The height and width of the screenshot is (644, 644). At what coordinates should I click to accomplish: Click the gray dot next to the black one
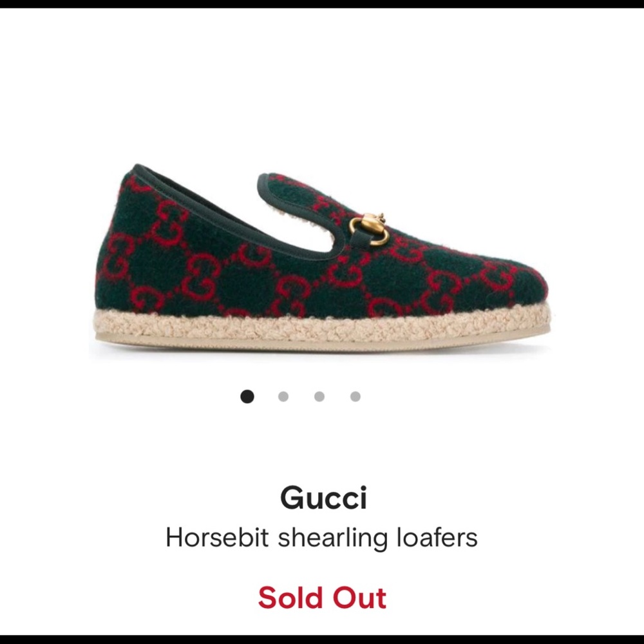[283, 397]
